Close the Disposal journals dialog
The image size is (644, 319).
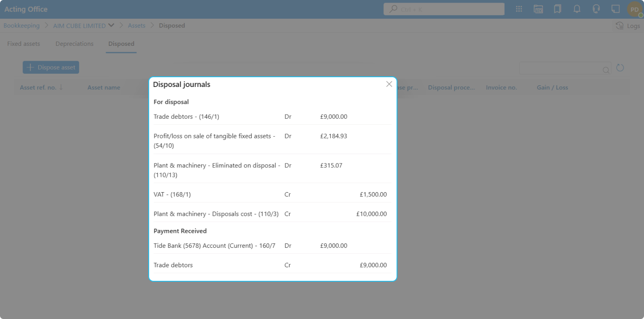point(389,84)
